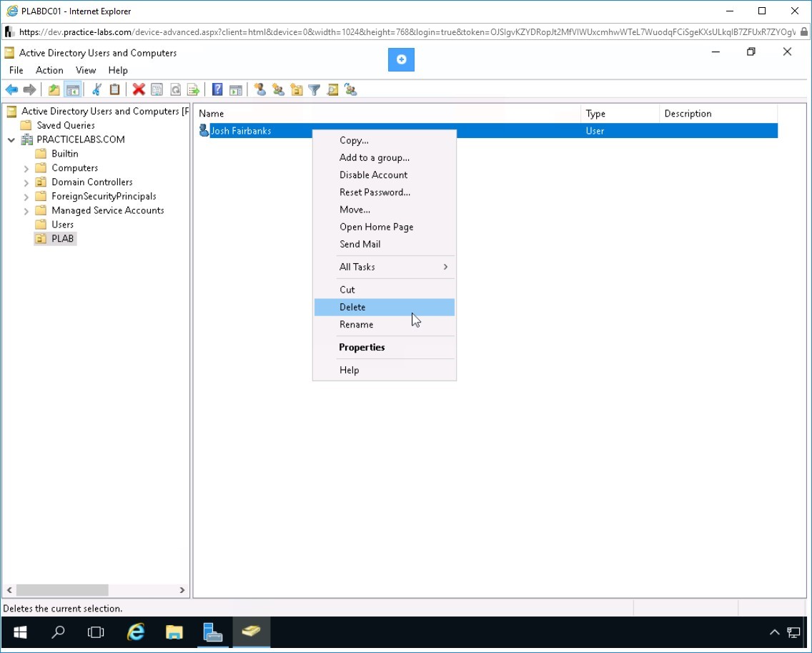Click the Find objects toolbar icon
This screenshot has width=812, height=653.
[x=332, y=89]
